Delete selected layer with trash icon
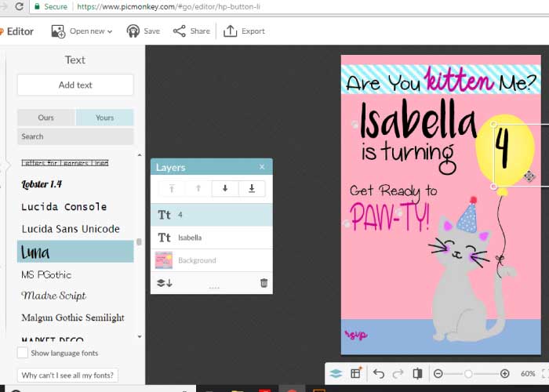549x392 pixels. (264, 283)
